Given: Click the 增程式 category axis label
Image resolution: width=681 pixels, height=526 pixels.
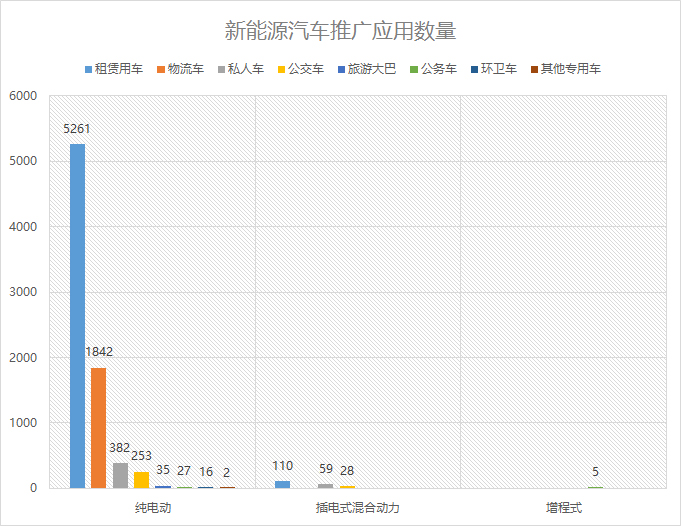Looking at the screenshot, I should [563, 508].
